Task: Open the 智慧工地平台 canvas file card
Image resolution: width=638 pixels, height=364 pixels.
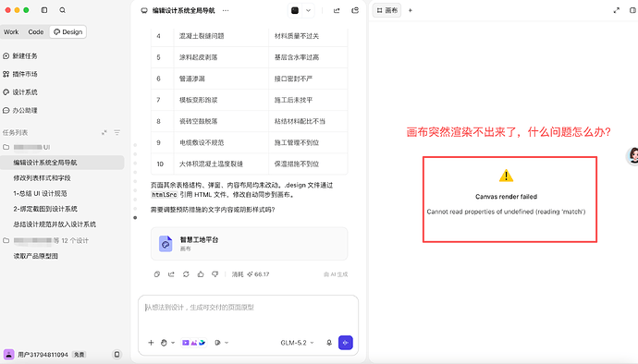Action: 249,244
